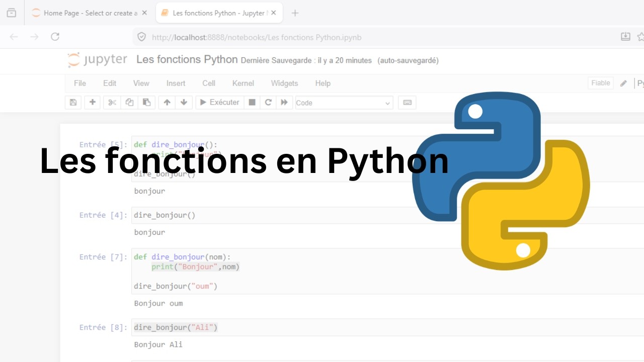Click the dire_bonjour("oum") code line
644x362 pixels.
[176, 286]
